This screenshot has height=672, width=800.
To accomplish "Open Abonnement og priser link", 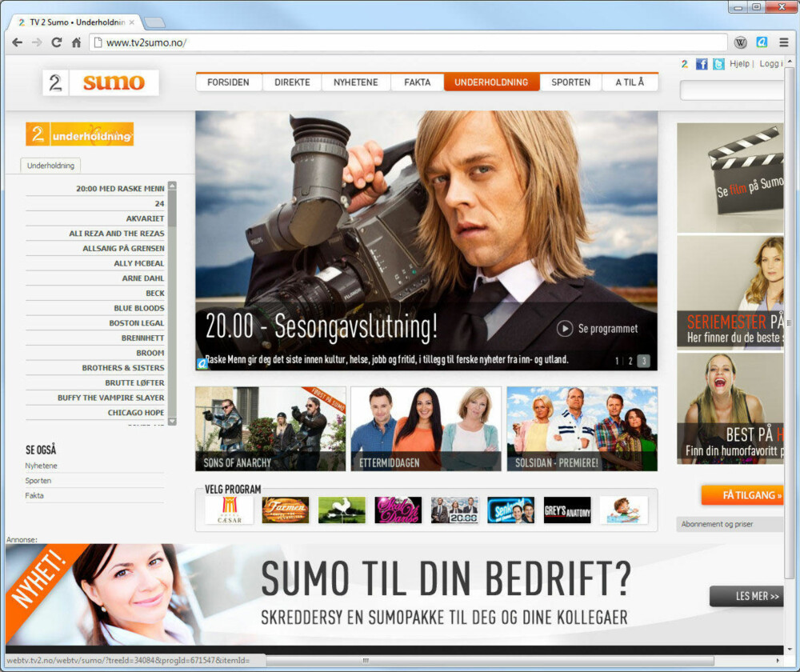I will pyautogui.click(x=717, y=524).
